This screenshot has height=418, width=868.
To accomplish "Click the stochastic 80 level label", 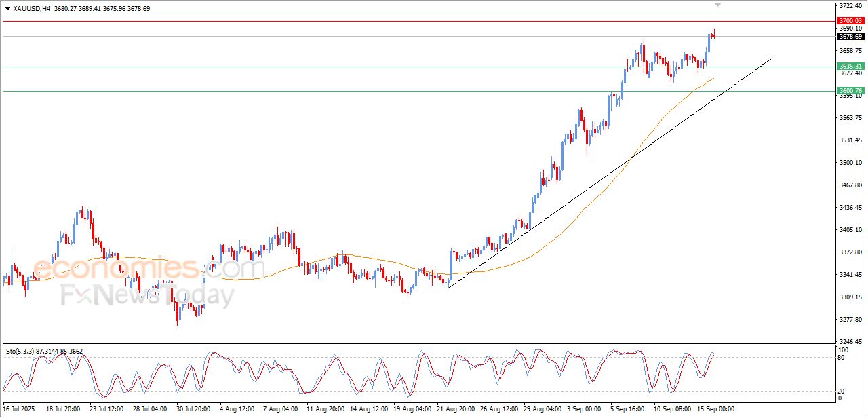I will pos(842,357).
